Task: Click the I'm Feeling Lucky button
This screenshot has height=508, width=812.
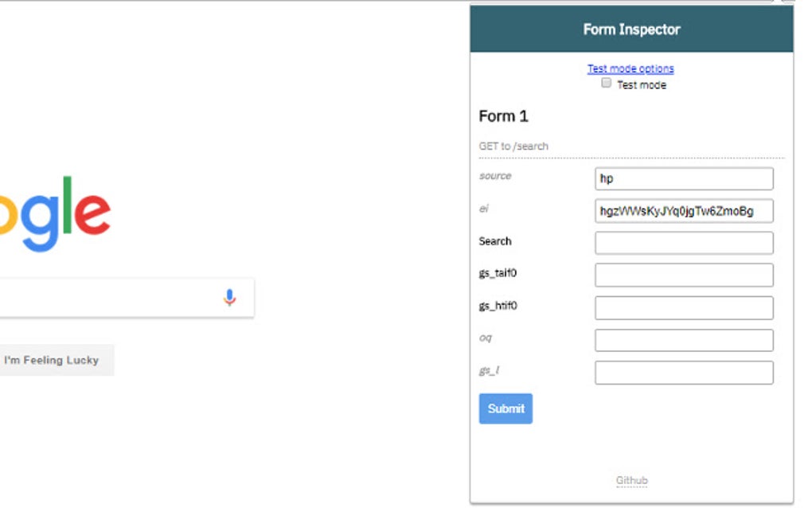Action: (x=53, y=359)
